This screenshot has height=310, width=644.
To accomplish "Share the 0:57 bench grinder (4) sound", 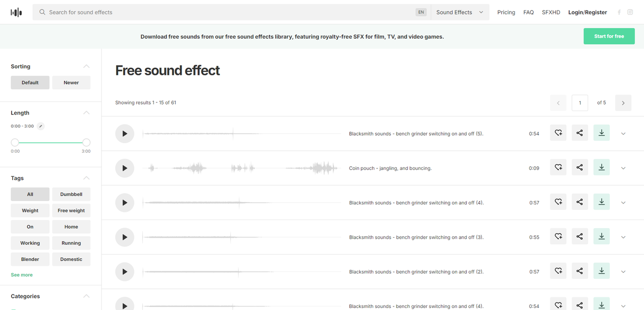I will (580, 202).
